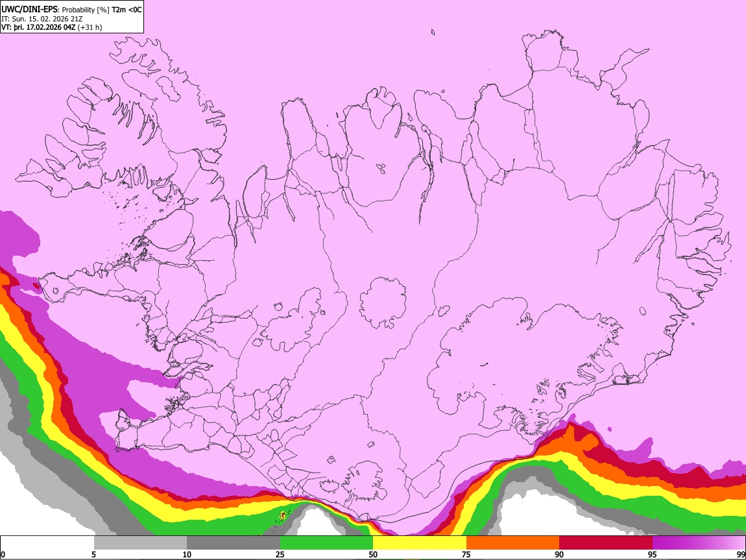Click the crimson 90-95 legend segment
The width and height of the screenshot is (746, 560).
pyautogui.click(x=606, y=543)
